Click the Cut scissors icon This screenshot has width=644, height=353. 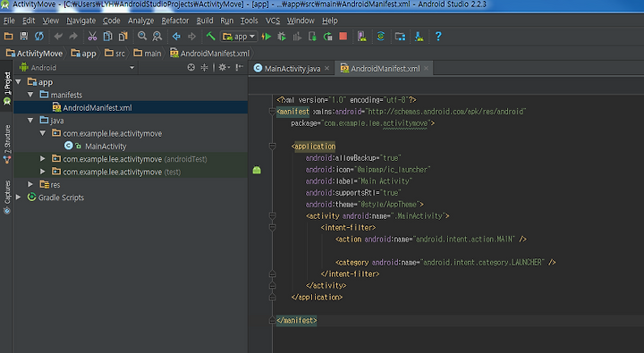point(92,37)
